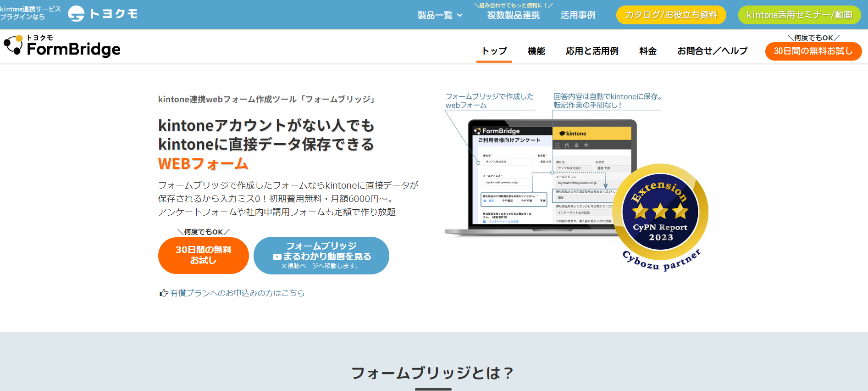Open 複数製品連携 in the top bar
Image resolution: width=868 pixels, height=391 pixels.
[513, 15]
